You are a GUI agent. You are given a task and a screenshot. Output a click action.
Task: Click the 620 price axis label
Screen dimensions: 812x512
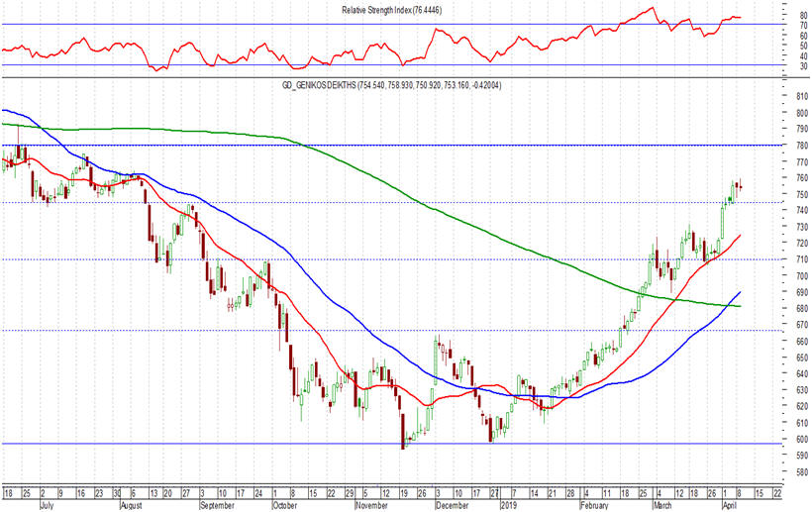click(802, 407)
